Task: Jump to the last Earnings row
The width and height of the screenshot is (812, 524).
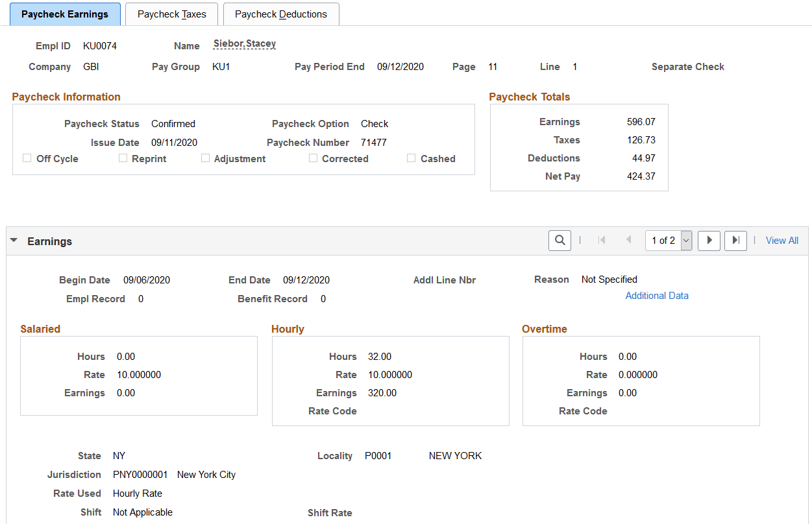Action: 735,241
